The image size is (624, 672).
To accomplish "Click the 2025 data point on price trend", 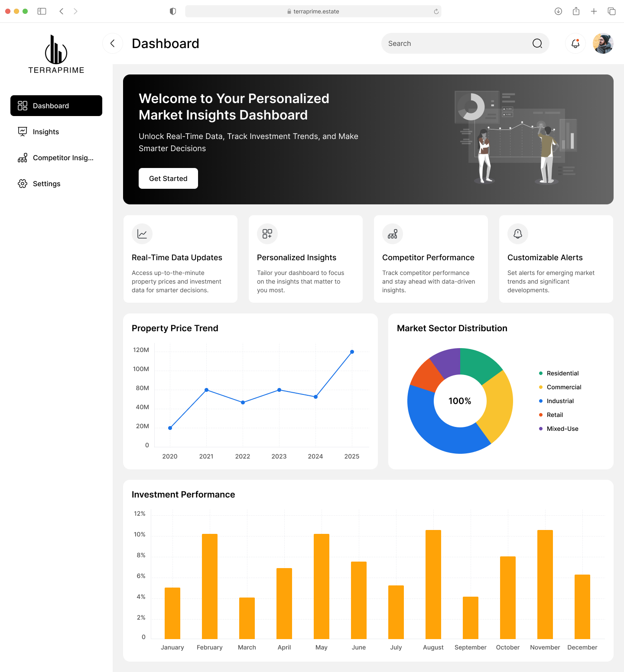I will [x=352, y=352].
